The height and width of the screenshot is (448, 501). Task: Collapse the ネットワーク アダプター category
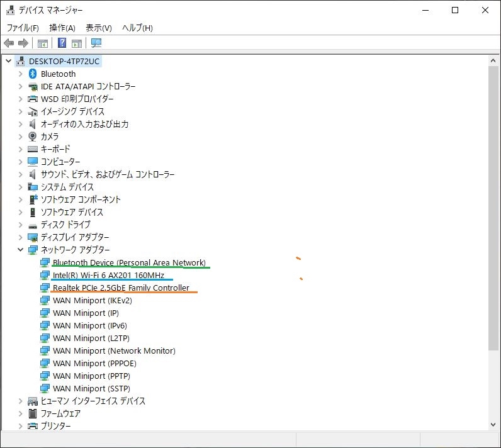(20, 250)
